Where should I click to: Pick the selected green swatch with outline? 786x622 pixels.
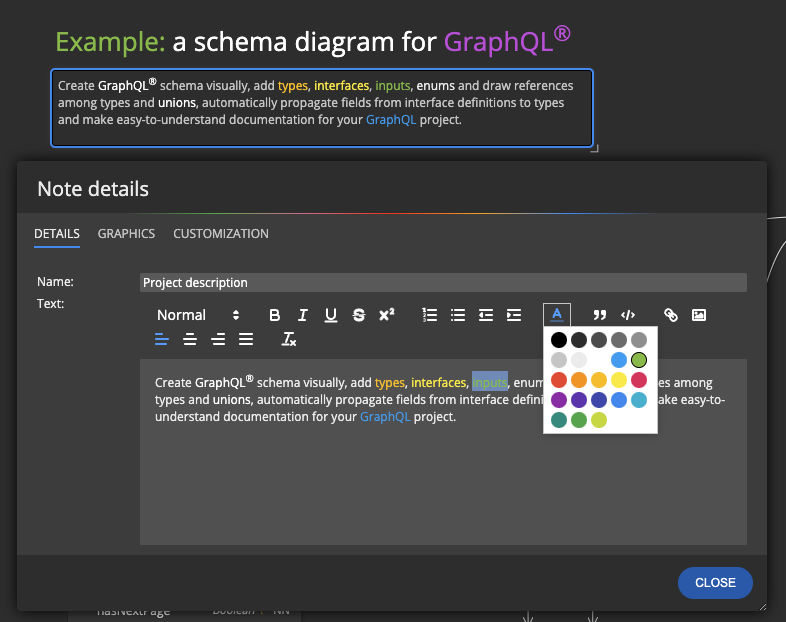(639, 360)
